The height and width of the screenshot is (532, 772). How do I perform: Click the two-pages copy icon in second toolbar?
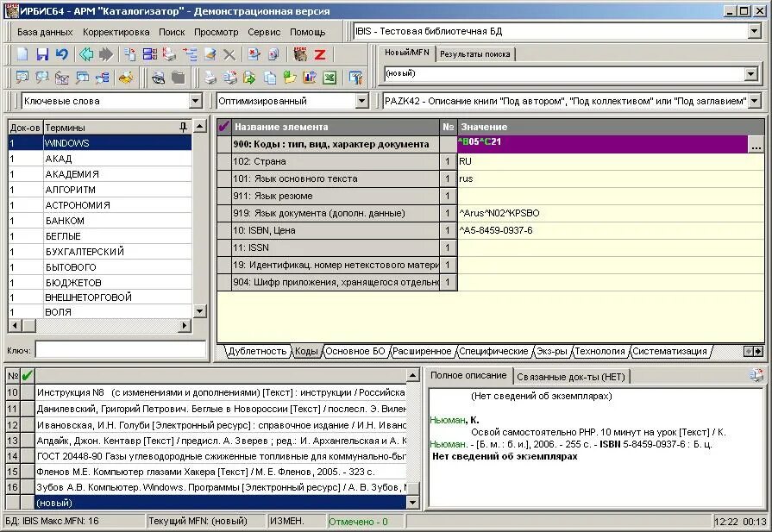tap(270, 78)
